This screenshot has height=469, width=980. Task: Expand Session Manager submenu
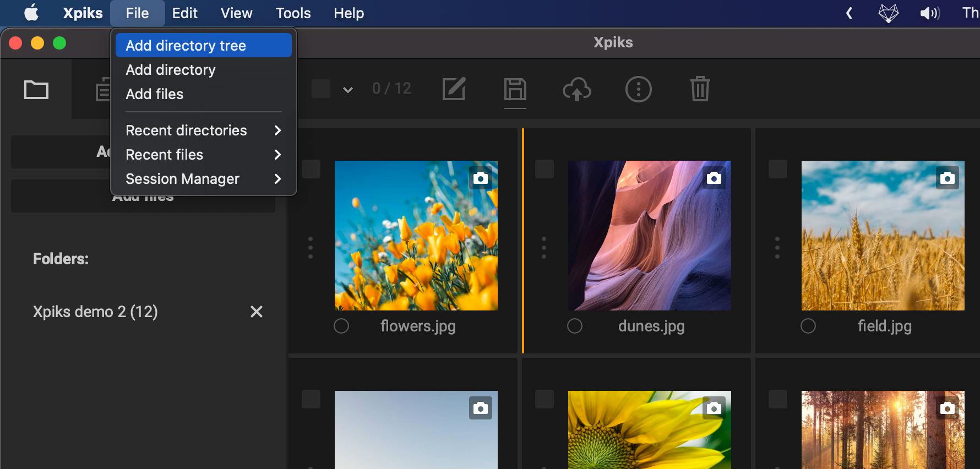(x=204, y=179)
